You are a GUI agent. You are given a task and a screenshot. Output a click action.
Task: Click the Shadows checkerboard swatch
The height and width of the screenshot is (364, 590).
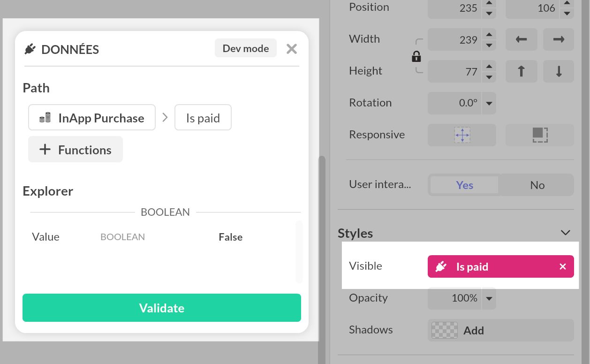click(444, 330)
